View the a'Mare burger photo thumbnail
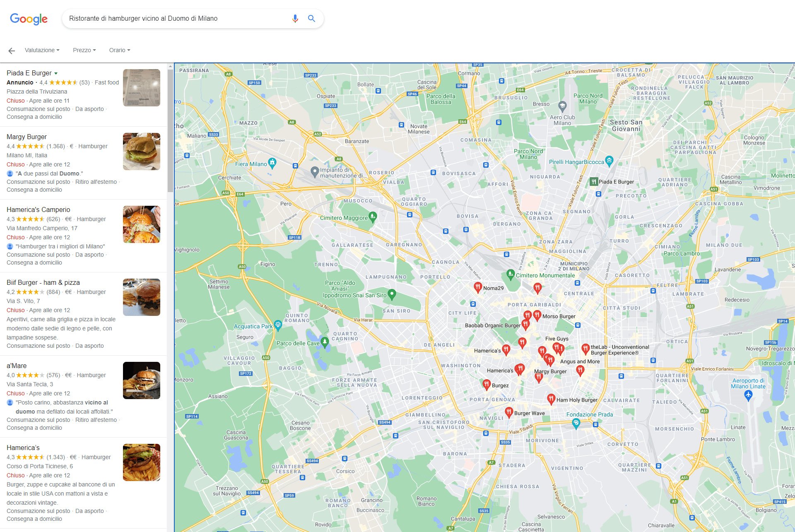795x532 pixels. 142,380
